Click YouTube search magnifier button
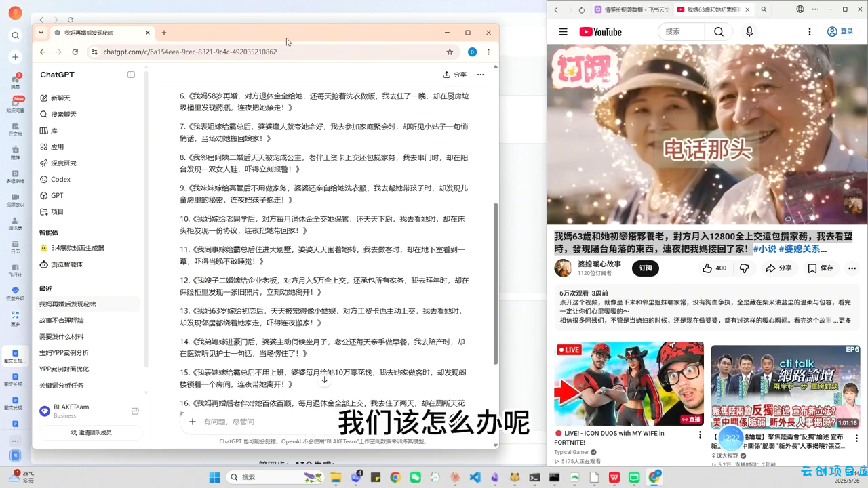 (719, 32)
